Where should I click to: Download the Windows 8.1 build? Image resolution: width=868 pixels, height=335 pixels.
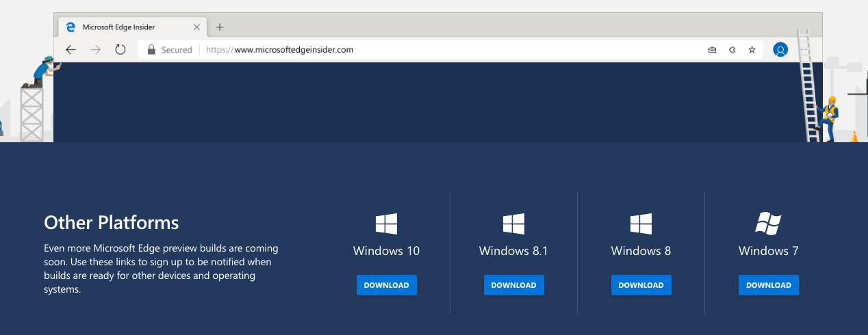click(x=513, y=285)
